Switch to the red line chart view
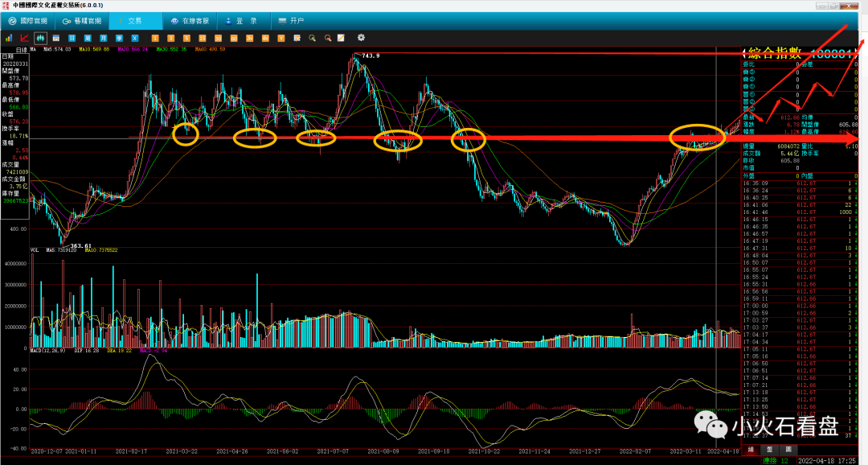The height and width of the screenshot is (465, 868). [x=24, y=39]
